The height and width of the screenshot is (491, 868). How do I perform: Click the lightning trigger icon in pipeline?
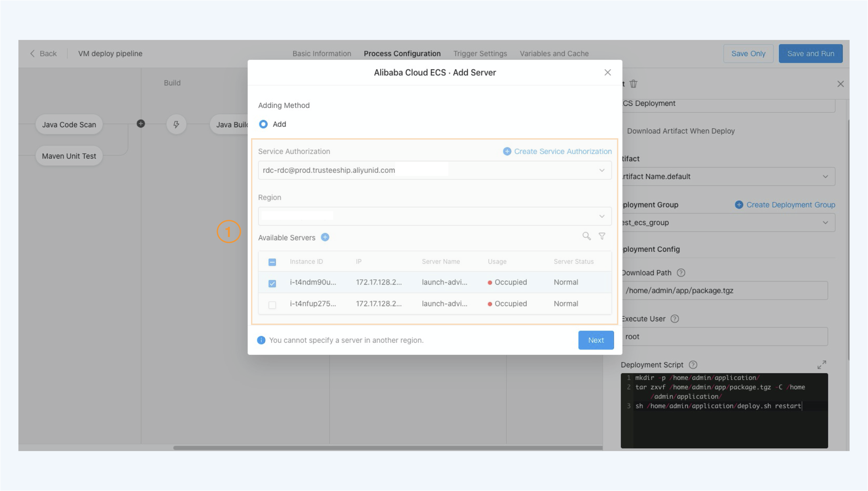(176, 125)
